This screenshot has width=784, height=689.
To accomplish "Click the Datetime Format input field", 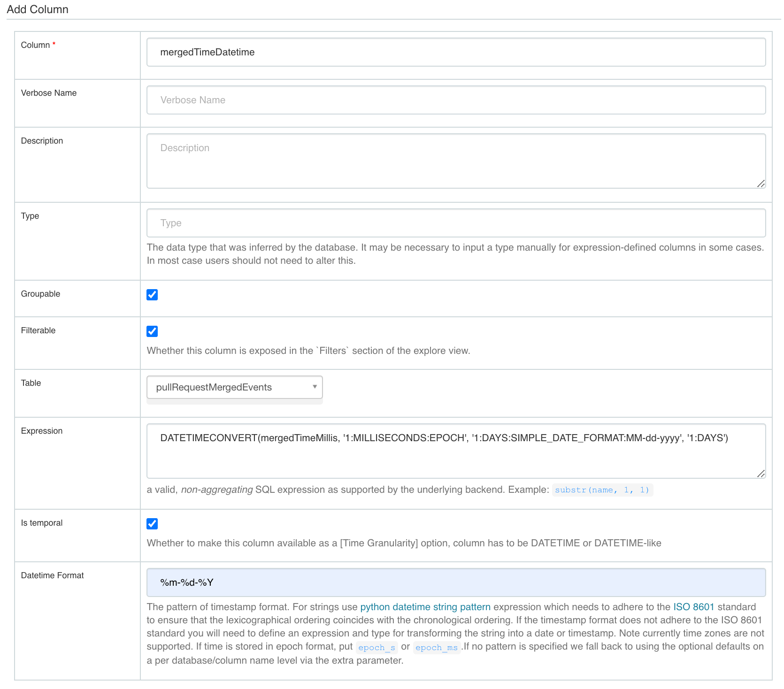I will 455,582.
